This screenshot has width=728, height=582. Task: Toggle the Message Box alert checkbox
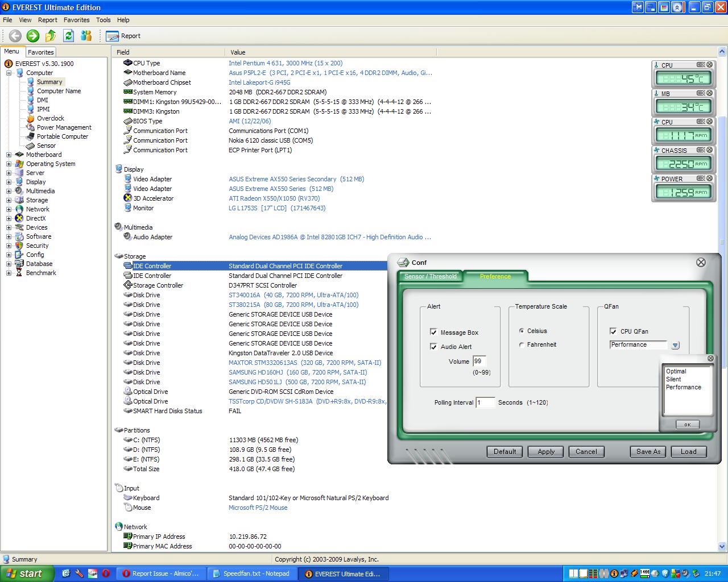click(x=433, y=332)
